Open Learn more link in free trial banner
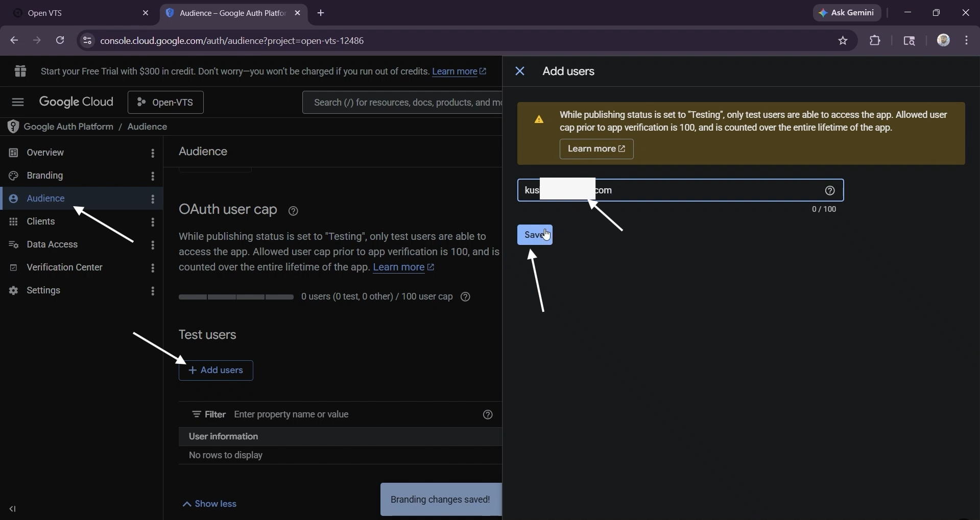This screenshot has height=520, width=980. tap(459, 71)
